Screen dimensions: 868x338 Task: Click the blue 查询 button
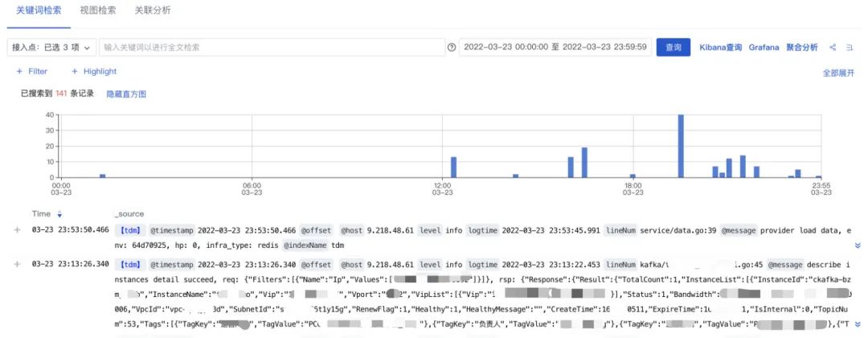674,47
